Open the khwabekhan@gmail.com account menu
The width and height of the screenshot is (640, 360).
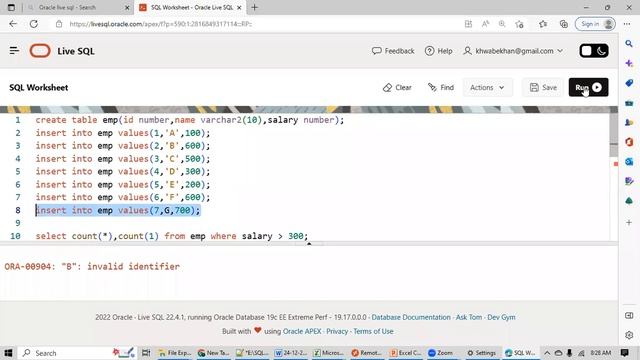(513, 51)
